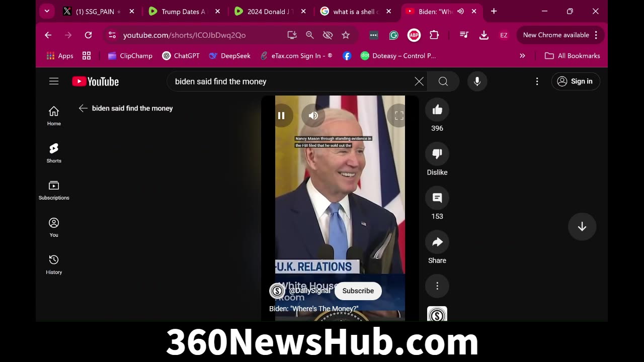Open eTax.com Sign In bookmark

coord(296,56)
